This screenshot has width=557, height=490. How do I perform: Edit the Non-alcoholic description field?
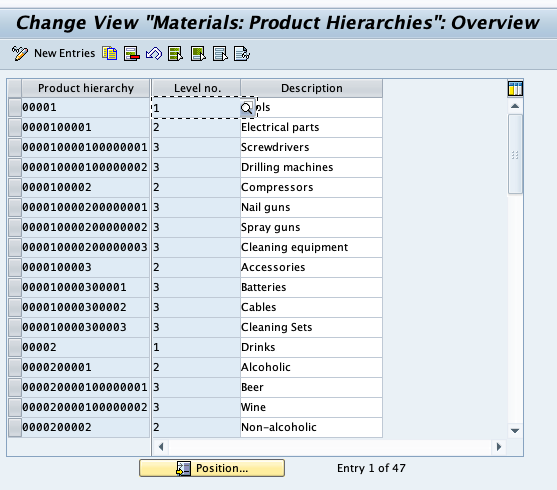point(312,427)
